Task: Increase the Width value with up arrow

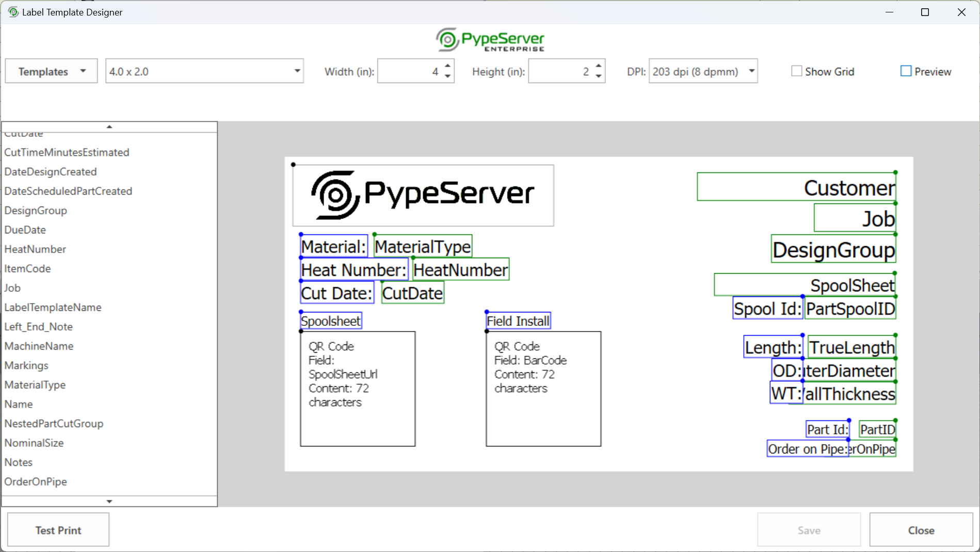Action: pyautogui.click(x=448, y=66)
